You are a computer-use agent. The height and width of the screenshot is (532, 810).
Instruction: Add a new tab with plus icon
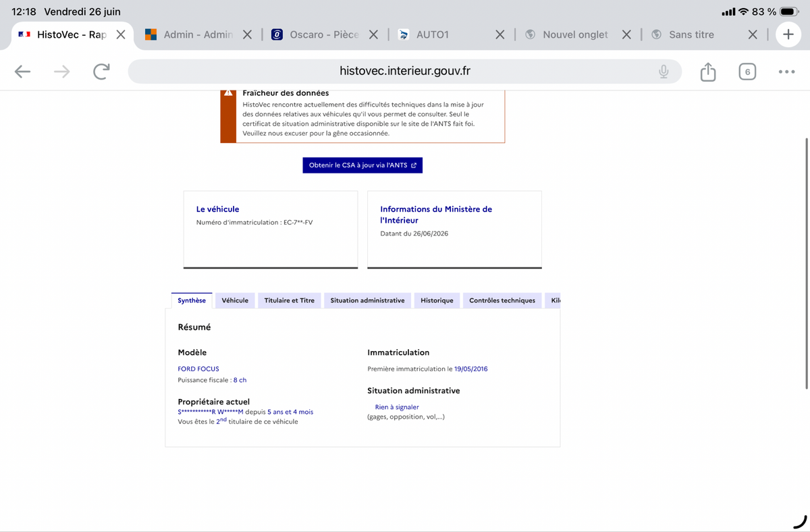pos(788,34)
